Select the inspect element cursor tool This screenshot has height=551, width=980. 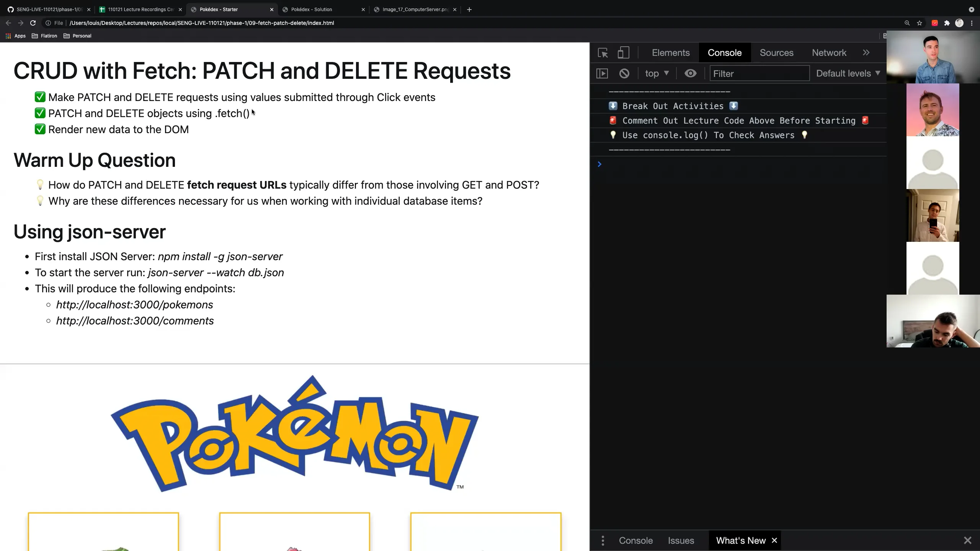[x=603, y=52]
